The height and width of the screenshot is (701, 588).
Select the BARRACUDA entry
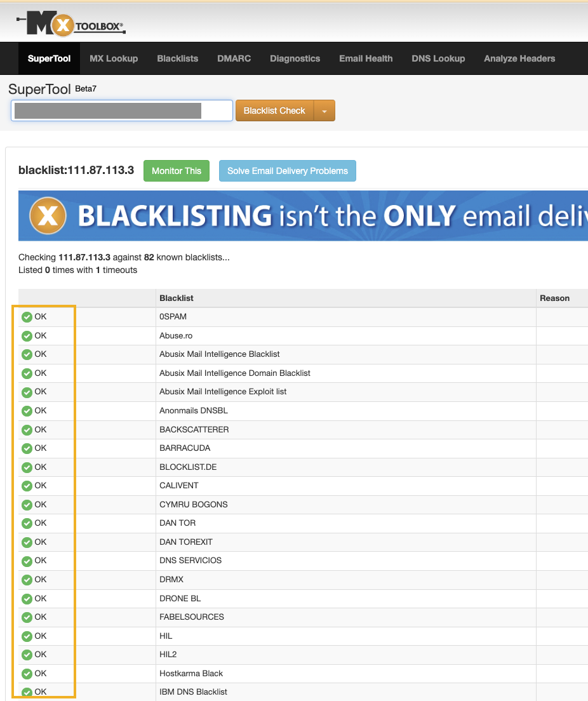pos(185,448)
